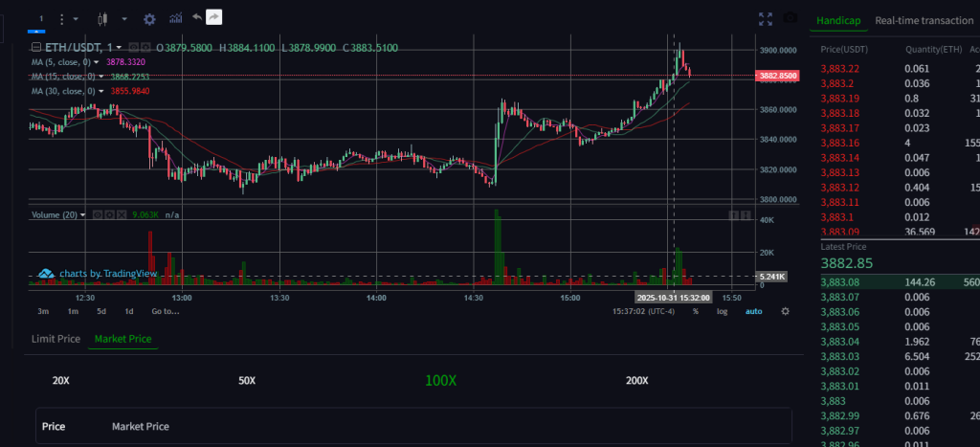Remove the Volume indicator with the X icon

[x=123, y=215]
